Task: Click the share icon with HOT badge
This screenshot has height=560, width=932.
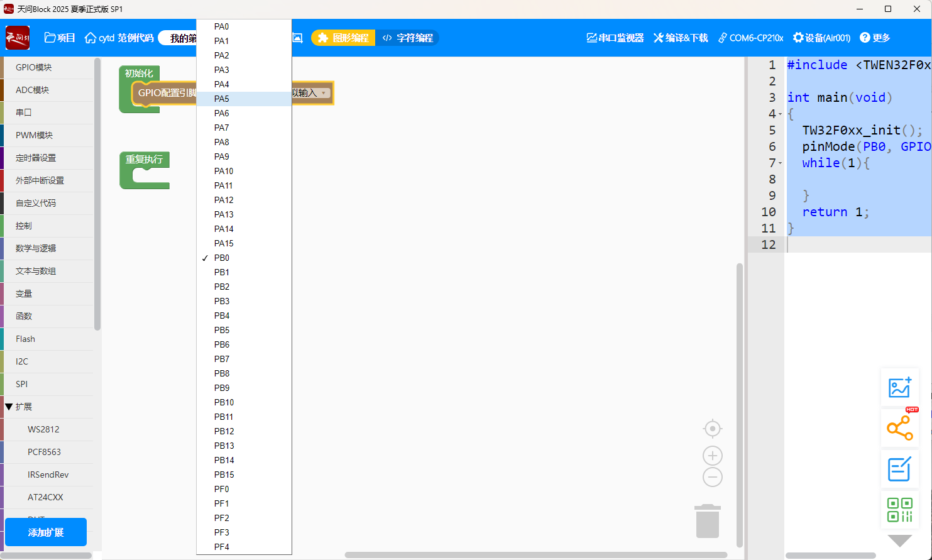Action: click(x=899, y=428)
